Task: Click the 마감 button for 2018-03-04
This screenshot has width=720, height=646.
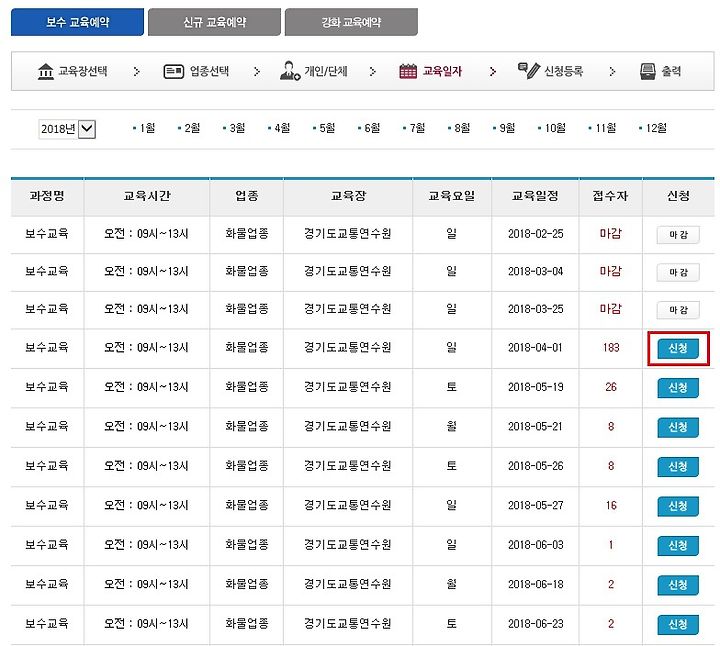Action: (678, 273)
